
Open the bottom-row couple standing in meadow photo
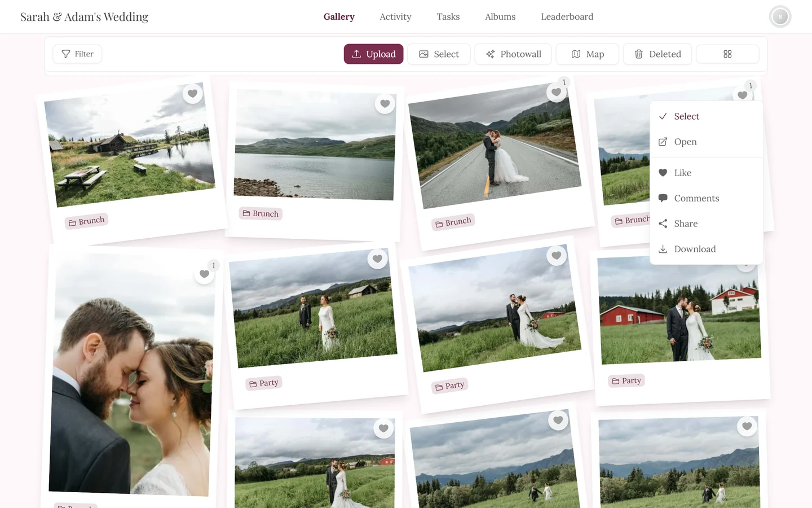[x=315, y=464]
